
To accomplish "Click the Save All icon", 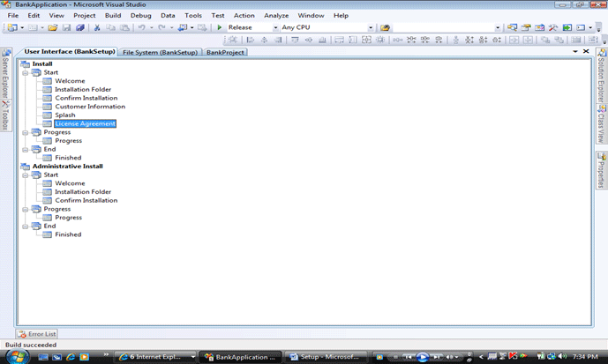I will [x=80, y=27].
